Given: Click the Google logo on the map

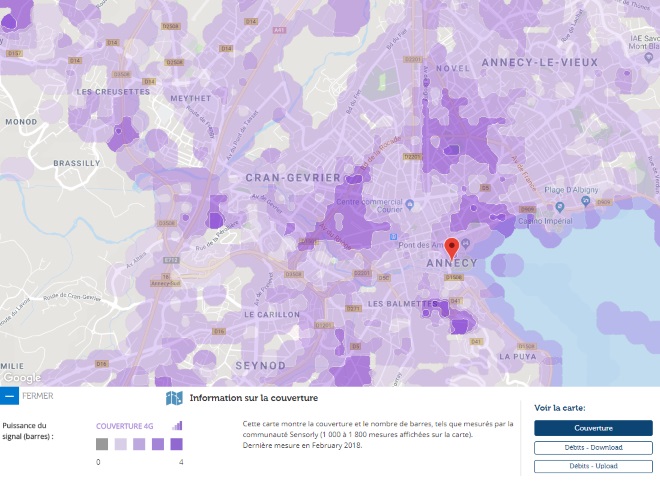Looking at the screenshot, I should click(x=22, y=378).
